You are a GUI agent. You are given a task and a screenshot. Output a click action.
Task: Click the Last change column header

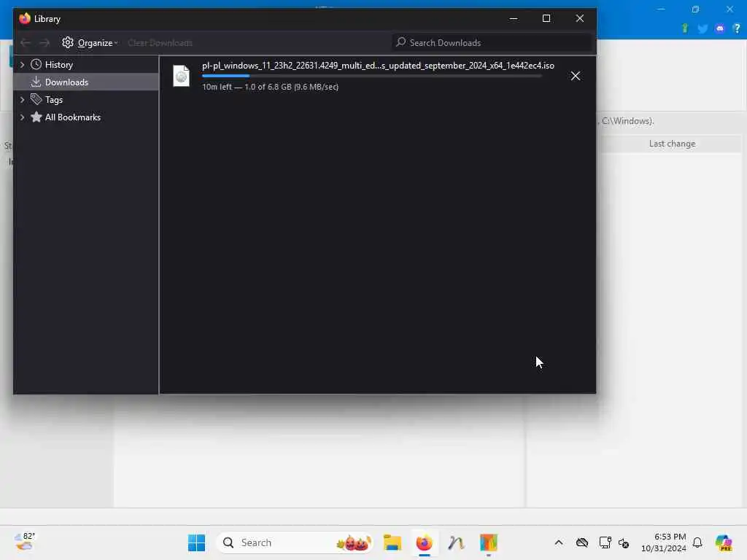672,144
